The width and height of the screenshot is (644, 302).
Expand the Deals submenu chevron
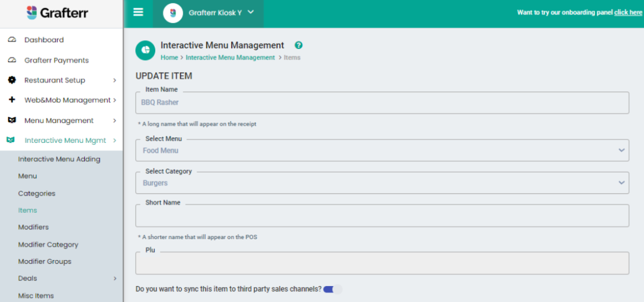[x=114, y=278]
